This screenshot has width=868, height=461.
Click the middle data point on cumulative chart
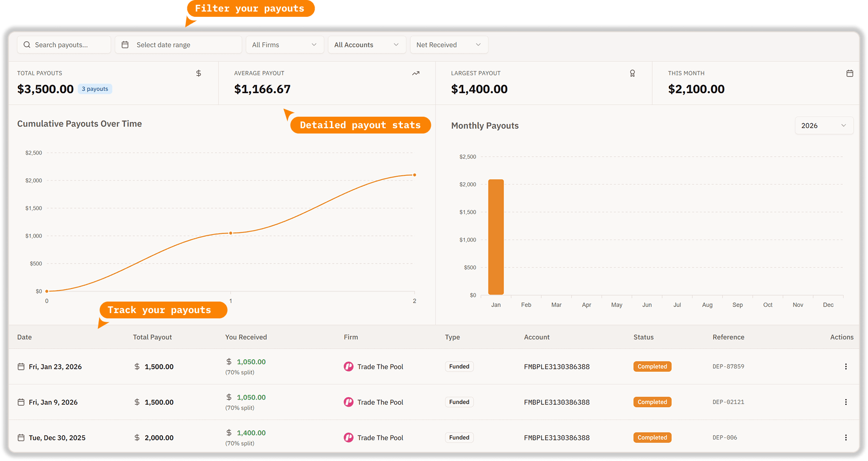coord(231,233)
